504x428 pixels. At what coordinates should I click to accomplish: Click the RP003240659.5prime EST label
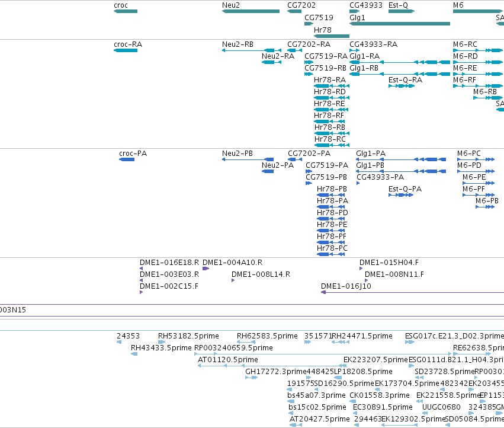[x=233, y=348]
